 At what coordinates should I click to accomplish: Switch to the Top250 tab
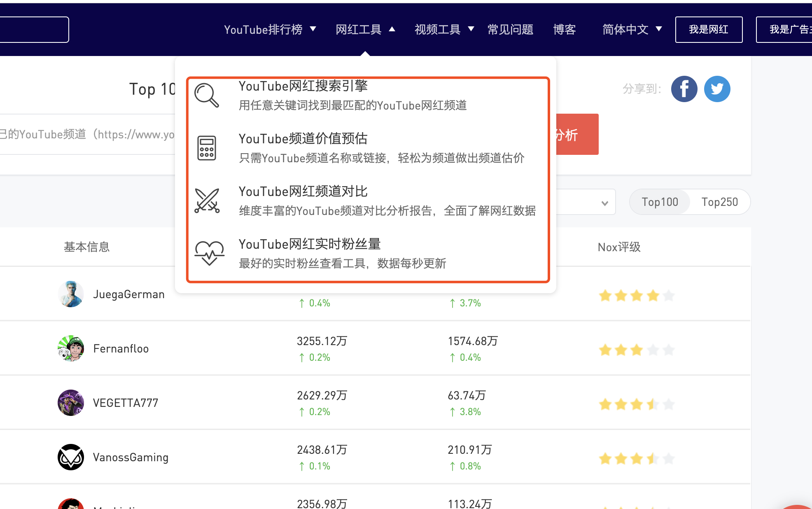[x=720, y=202]
